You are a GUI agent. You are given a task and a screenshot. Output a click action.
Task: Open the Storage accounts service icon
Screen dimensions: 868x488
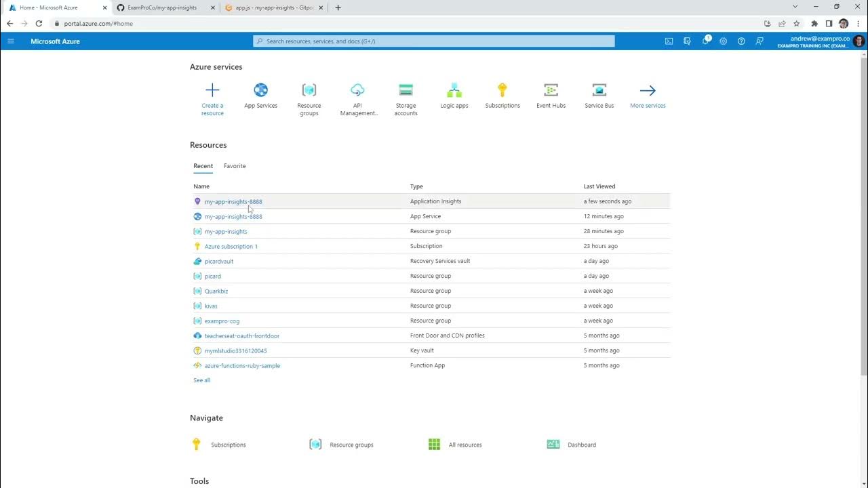click(x=406, y=90)
